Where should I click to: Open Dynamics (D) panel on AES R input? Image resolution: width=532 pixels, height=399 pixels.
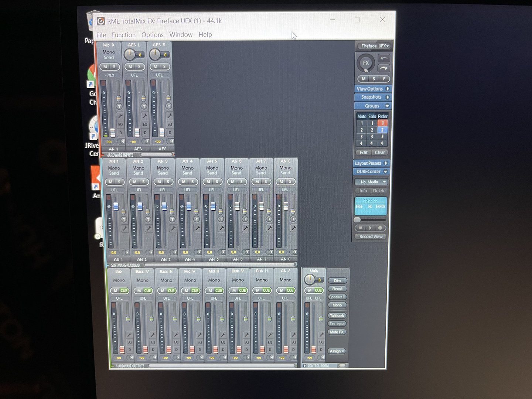pos(170,132)
